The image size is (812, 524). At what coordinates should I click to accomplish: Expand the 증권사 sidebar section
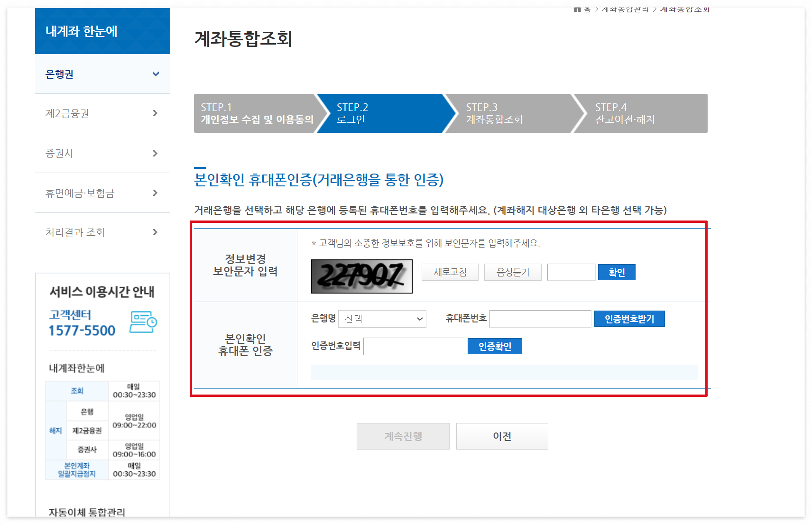(x=102, y=153)
